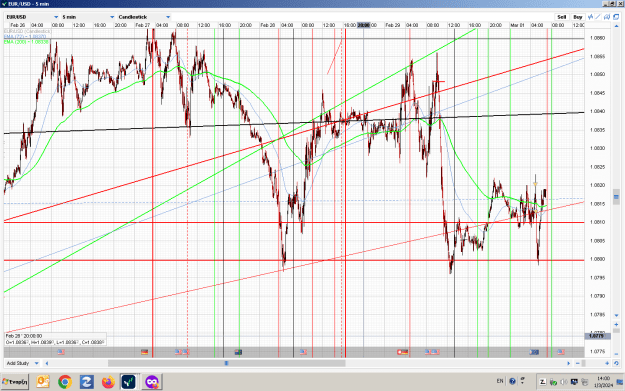
Task: Click the horizontal chart scrollbar thumb
Action: 226,363
